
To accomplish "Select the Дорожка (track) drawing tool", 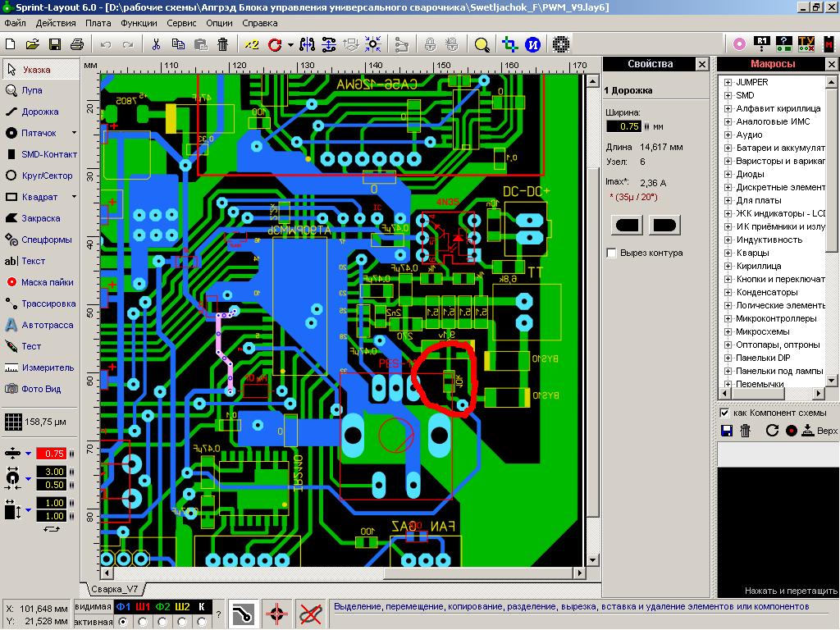I will click(x=39, y=112).
